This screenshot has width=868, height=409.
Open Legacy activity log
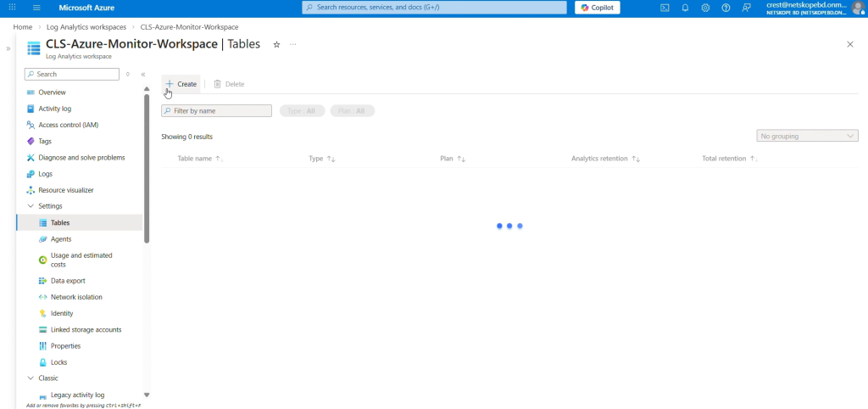(79, 395)
